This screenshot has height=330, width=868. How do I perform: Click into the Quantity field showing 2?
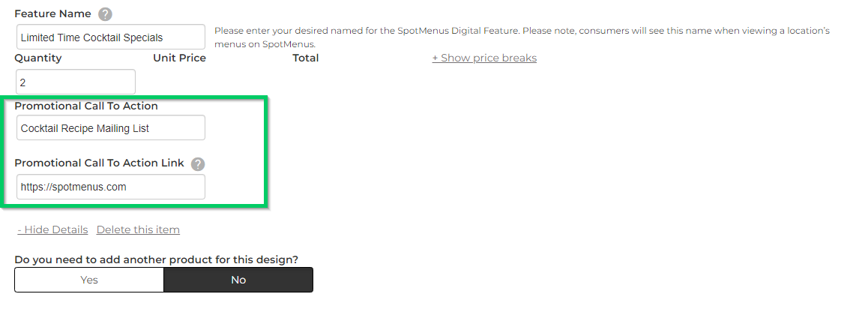pos(76,82)
